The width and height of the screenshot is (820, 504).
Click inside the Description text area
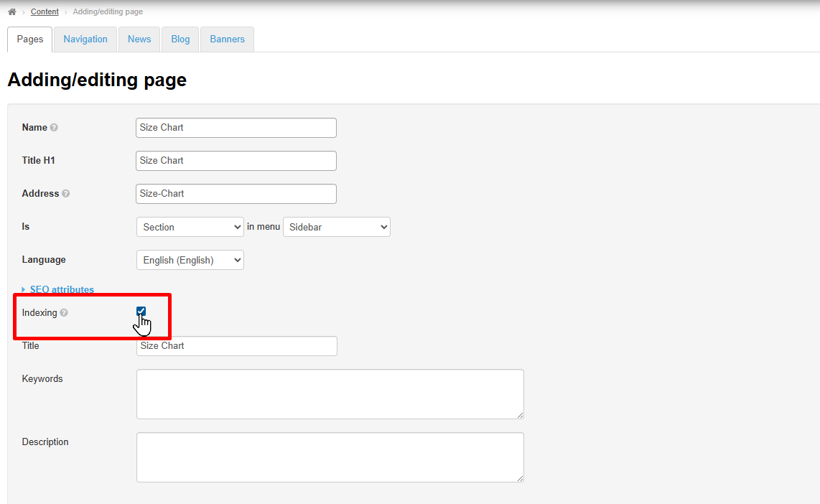tap(330, 457)
